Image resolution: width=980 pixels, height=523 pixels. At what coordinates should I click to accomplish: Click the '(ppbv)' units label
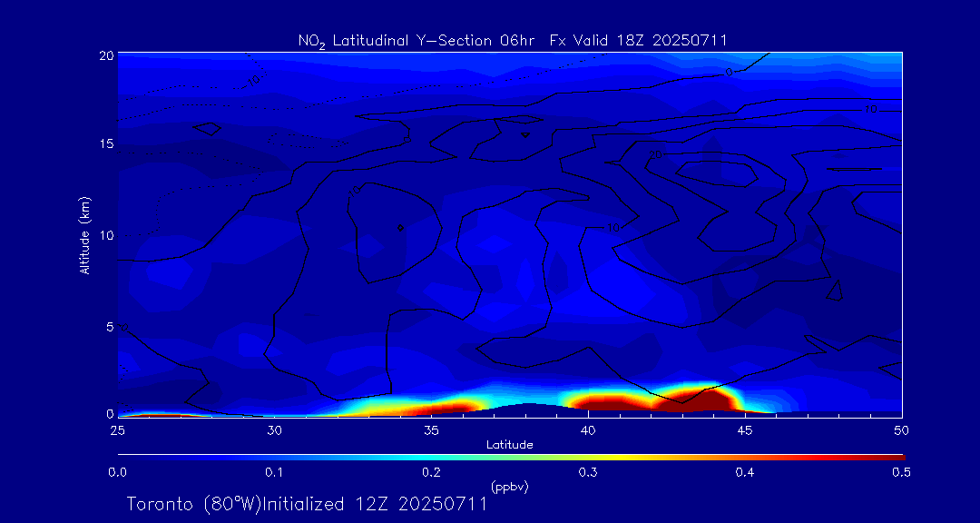(x=510, y=487)
